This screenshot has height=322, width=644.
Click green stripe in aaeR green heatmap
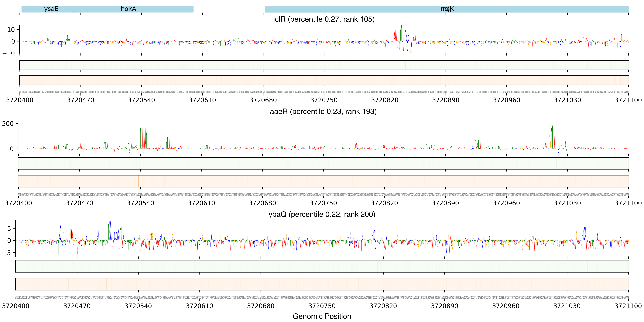click(556, 163)
